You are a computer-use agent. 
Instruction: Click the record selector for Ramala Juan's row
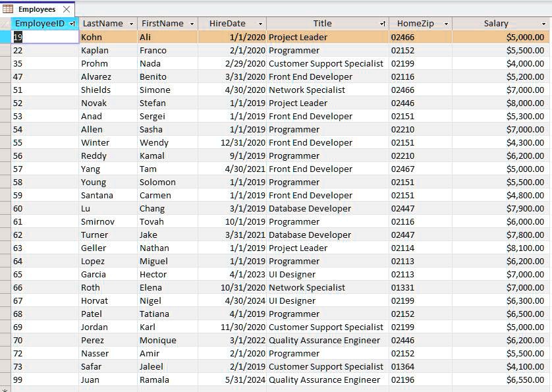[5, 380]
